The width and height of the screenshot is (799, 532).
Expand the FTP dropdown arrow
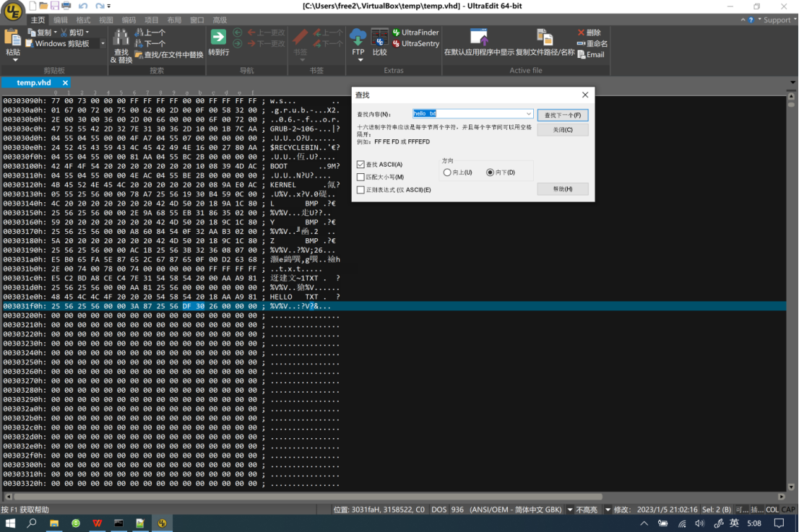tap(360, 60)
